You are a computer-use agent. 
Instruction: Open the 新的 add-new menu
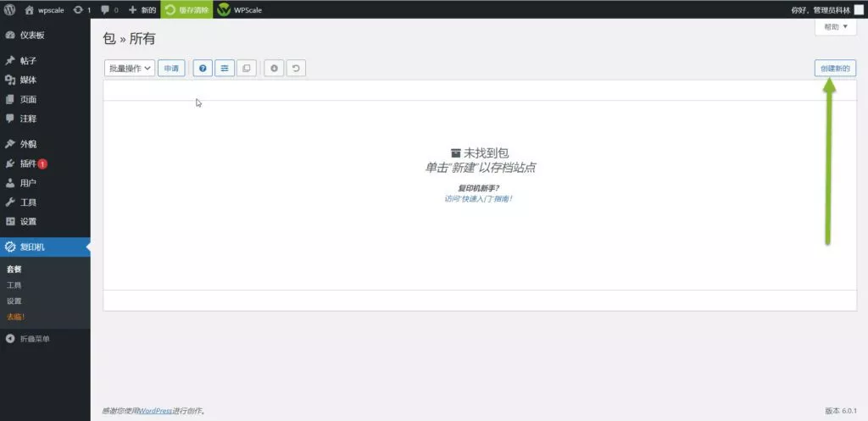coord(142,10)
